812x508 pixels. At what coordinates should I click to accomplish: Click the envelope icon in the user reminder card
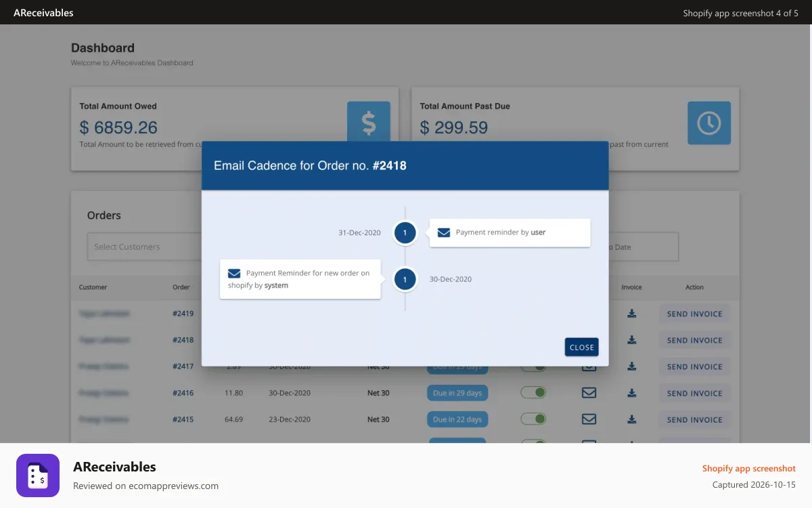(444, 232)
